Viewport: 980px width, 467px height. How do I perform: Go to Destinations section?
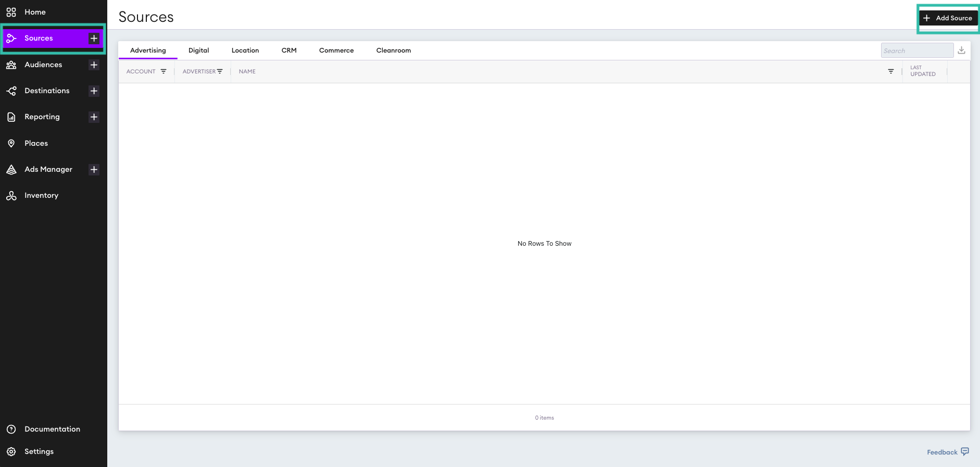click(x=47, y=91)
